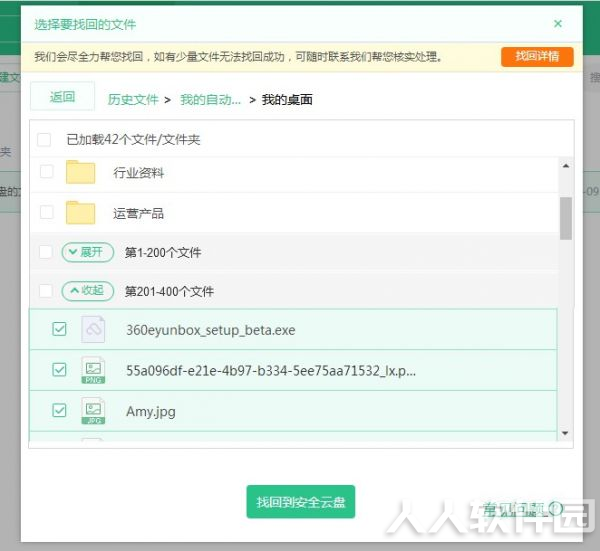Screen dimensions: 600x551
Task: Click the 已加载42个文件/文件夹 label
Action: click(x=133, y=140)
